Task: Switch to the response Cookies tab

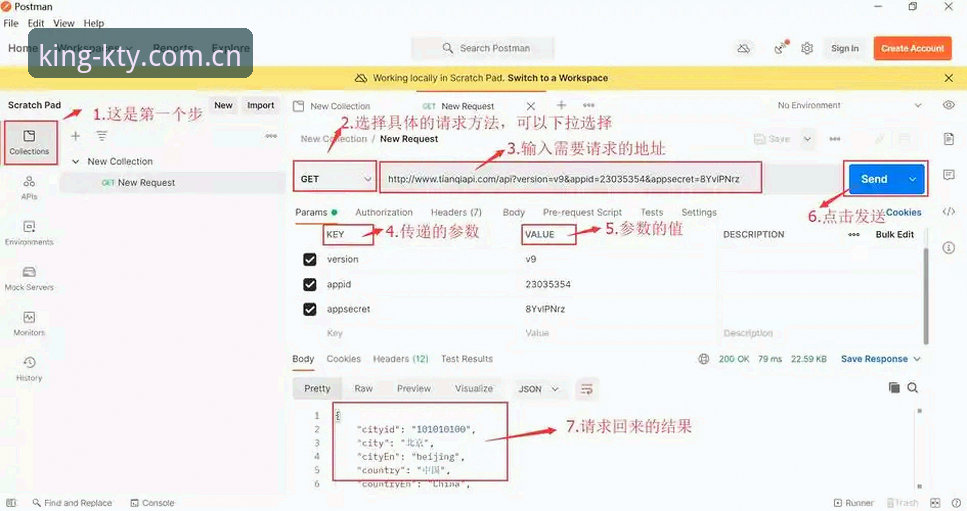Action: pos(344,359)
